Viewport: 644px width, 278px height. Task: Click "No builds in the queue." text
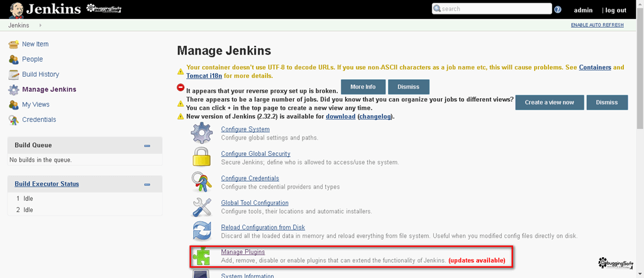click(41, 160)
